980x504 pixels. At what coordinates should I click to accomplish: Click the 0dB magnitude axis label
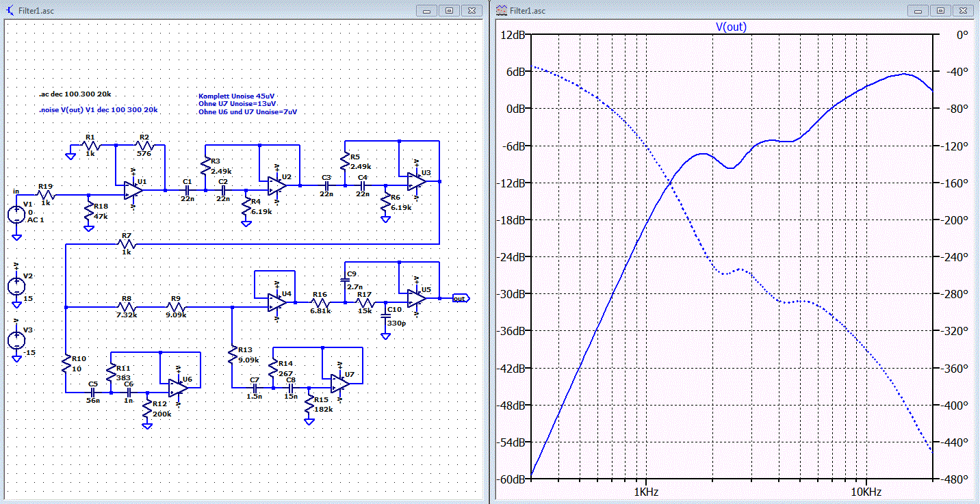[515, 109]
